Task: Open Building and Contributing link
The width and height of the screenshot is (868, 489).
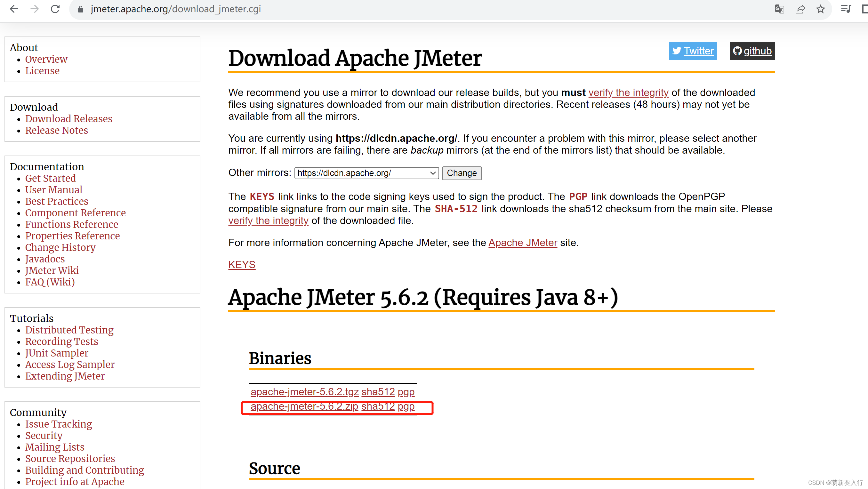Action: [84, 470]
